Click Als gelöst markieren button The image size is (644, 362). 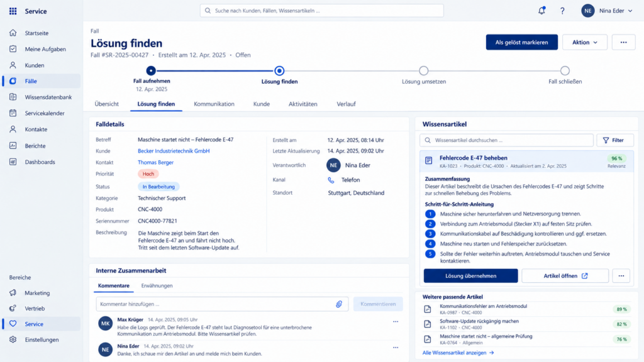[x=521, y=42]
